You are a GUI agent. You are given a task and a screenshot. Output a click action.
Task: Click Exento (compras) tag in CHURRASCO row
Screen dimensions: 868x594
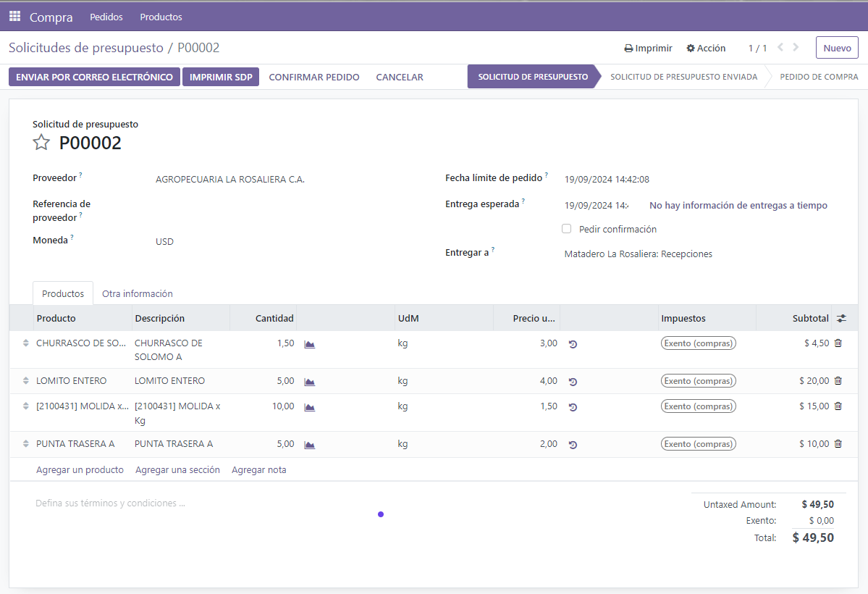[699, 343]
